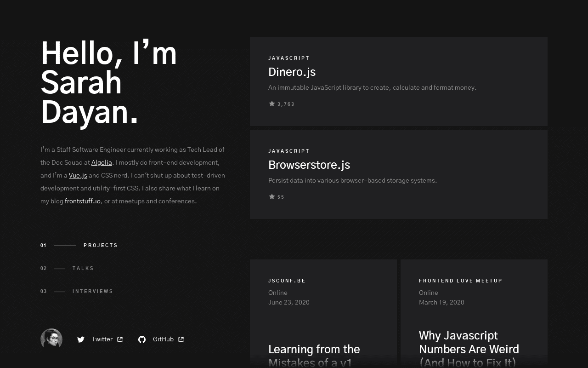Click the GitHub octocat icon
This screenshot has height=368, width=588.
(x=142, y=339)
